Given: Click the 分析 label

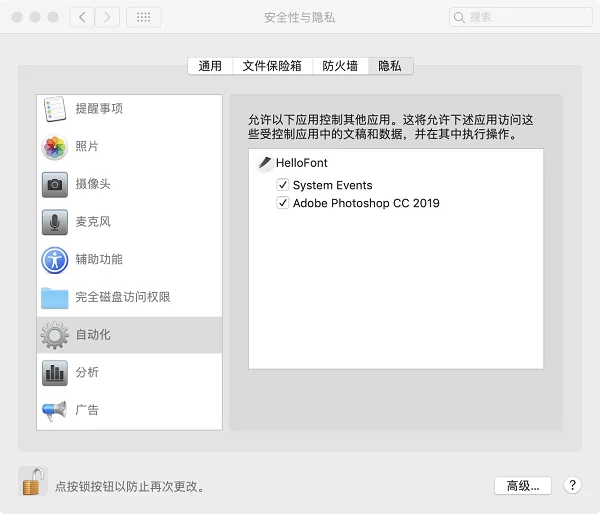Looking at the screenshot, I should click(87, 372).
